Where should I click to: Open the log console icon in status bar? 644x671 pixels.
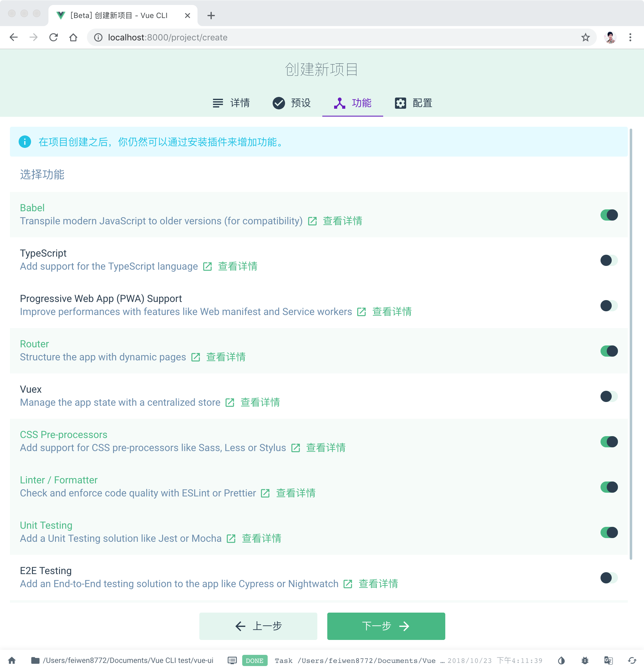(x=232, y=660)
